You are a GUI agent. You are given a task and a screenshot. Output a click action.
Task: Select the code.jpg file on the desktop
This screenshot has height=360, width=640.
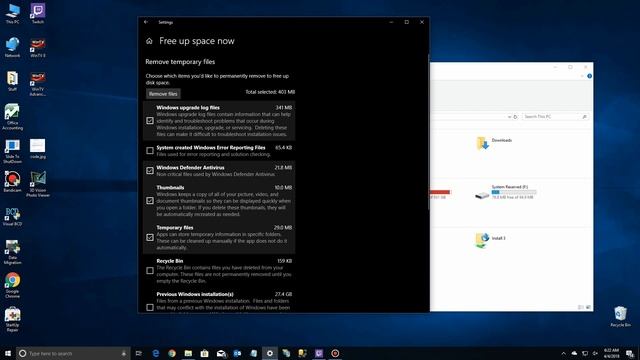point(38,149)
